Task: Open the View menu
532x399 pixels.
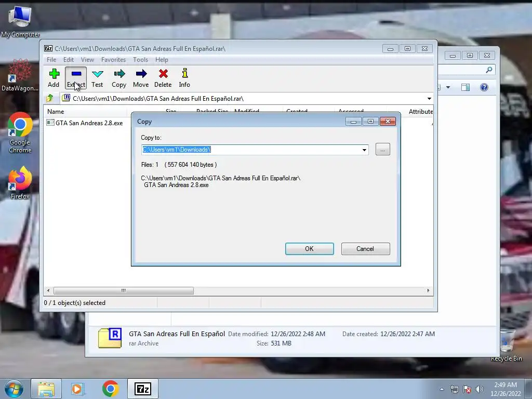Action: [87, 60]
